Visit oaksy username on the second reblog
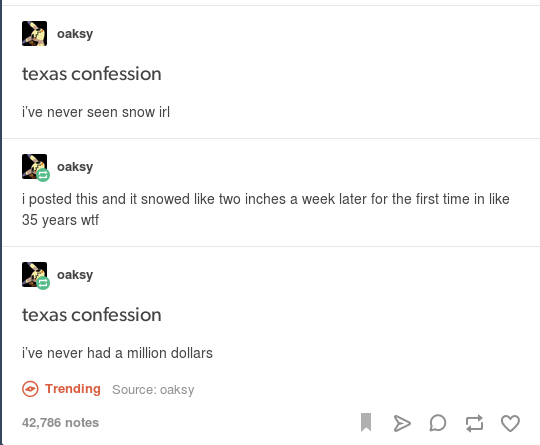The width and height of the screenshot is (540, 445). [x=75, y=167]
